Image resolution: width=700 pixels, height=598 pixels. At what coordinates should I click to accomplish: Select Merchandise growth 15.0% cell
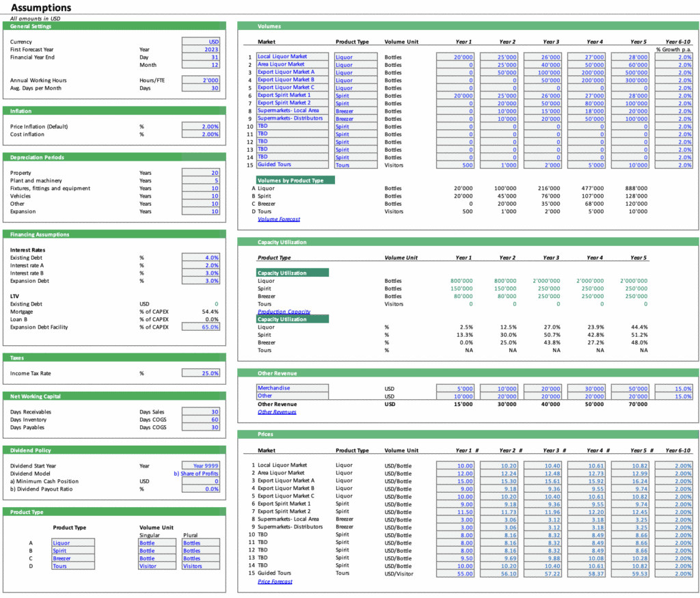click(673, 389)
